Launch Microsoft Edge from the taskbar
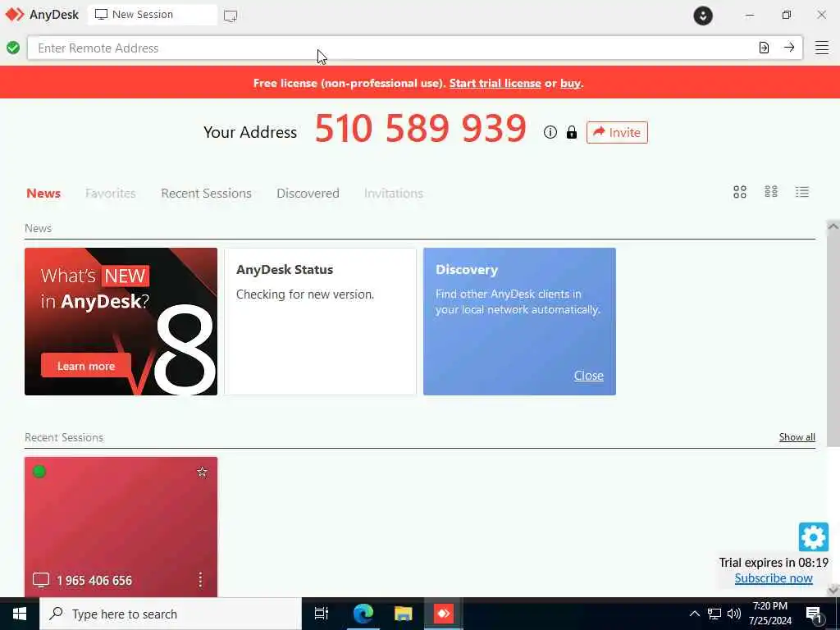 pyautogui.click(x=363, y=614)
